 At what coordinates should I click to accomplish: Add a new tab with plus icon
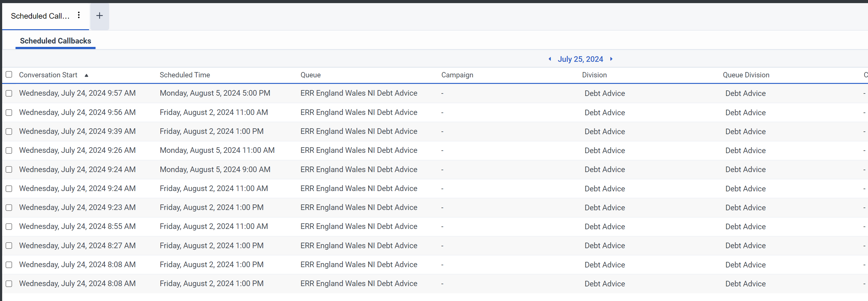point(99,16)
